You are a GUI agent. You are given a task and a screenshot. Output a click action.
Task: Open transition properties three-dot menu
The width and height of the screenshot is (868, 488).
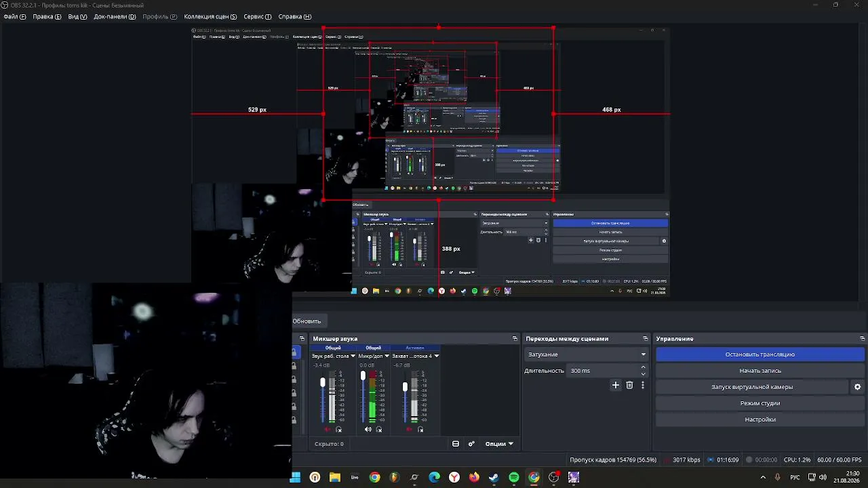pyautogui.click(x=643, y=385)
